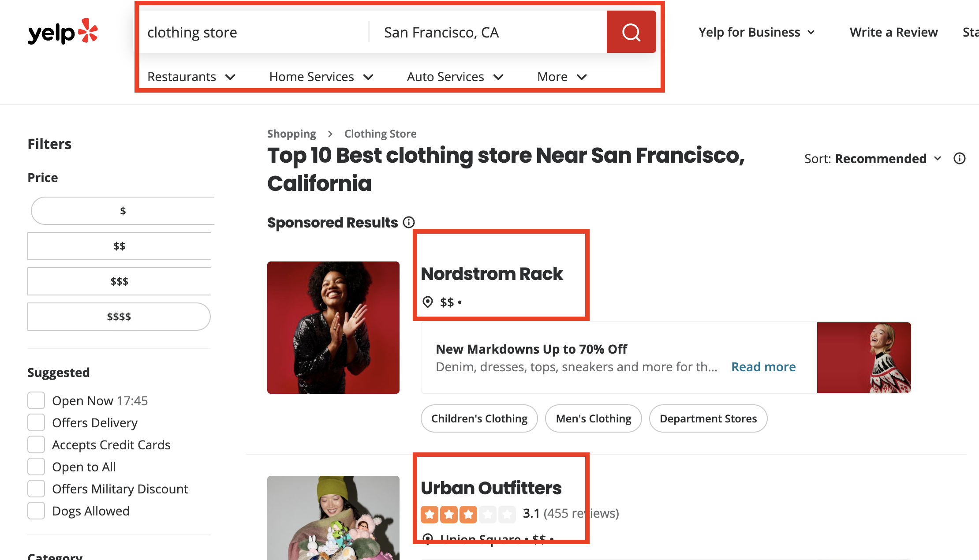Click the sweater photo in the markdowns ad
Image resolution: width=979 pixels, height=560 pixels.
point(864,358)
